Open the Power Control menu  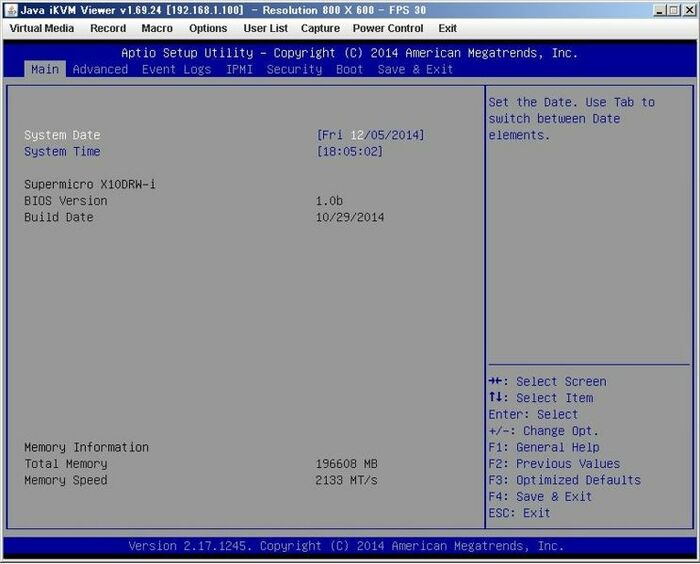pyautogui.click(x=388, y=28)
